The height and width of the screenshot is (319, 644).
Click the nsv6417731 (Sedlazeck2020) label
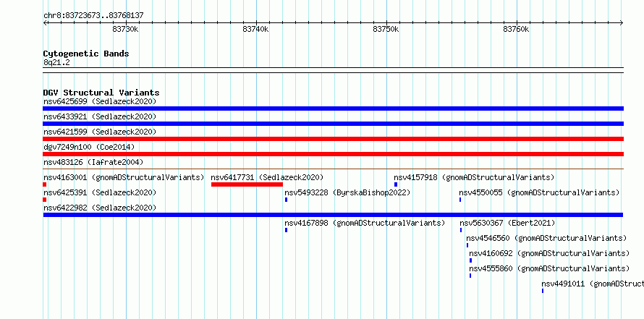click(268, 177)
